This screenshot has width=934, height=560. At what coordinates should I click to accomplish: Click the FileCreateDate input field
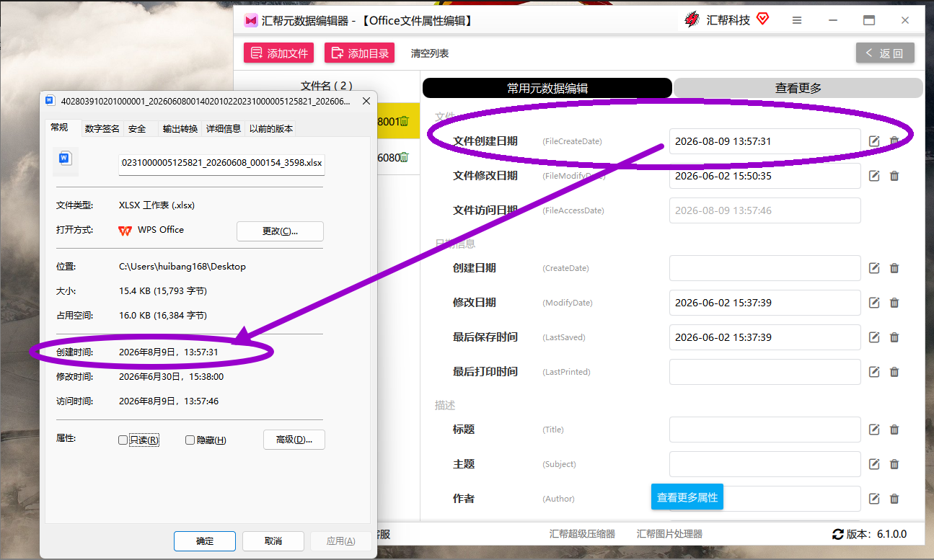click(765, 141)
